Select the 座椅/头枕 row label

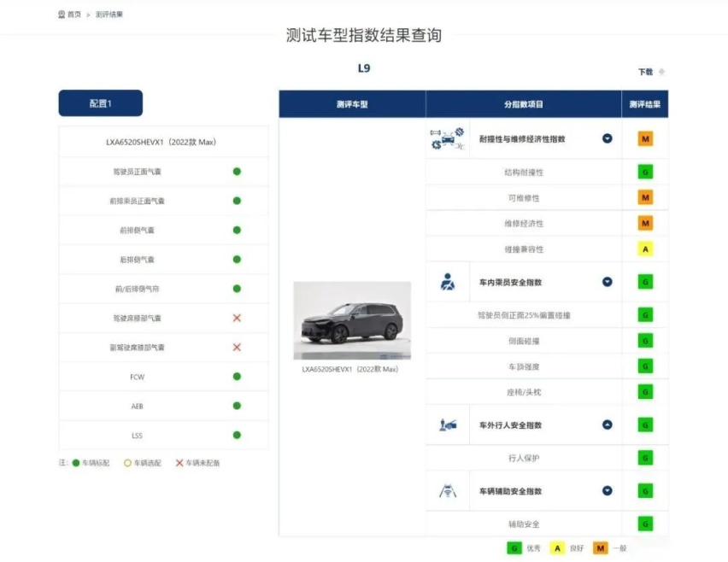click(524, 392)
